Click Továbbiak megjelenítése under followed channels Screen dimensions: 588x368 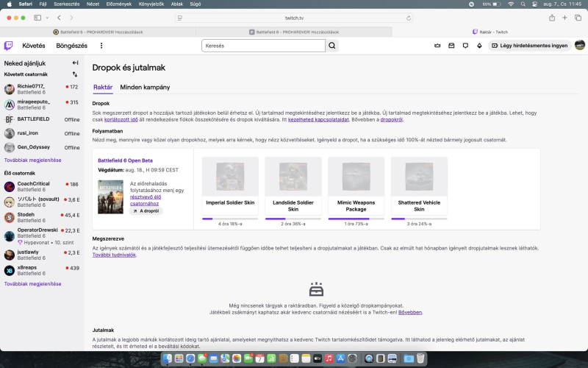(32, 160)
